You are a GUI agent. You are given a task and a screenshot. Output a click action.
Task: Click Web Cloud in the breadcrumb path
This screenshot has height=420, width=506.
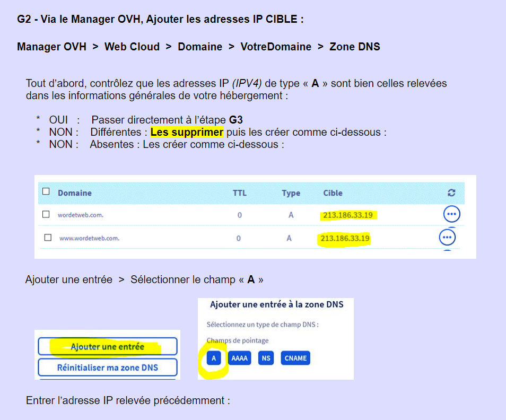coord(132,47)
